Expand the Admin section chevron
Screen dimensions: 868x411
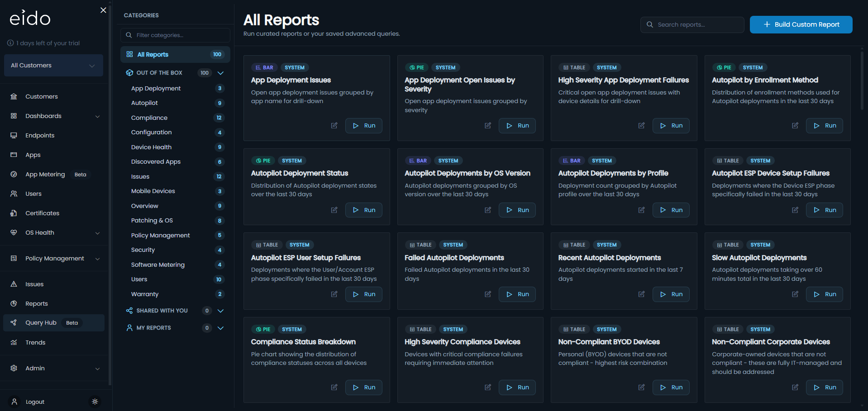coord(97,368)
